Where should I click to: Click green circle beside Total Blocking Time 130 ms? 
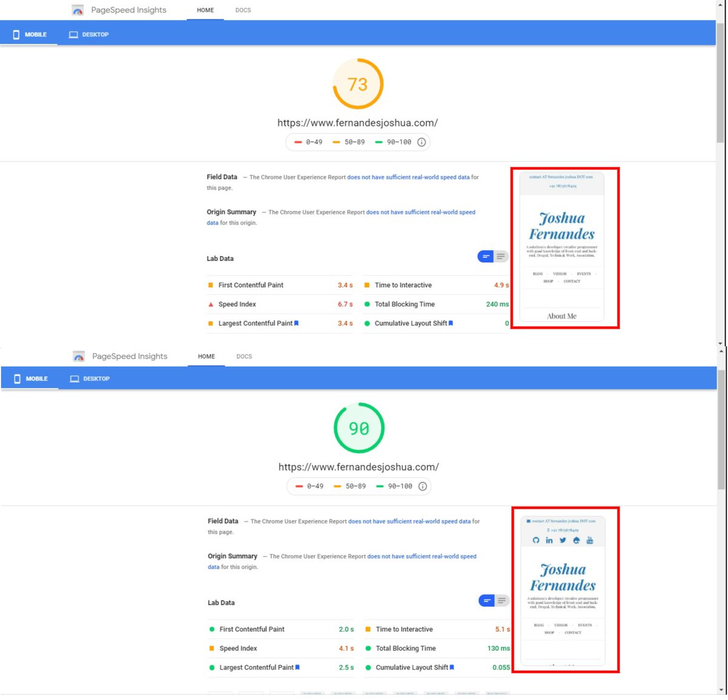[368, 648]
